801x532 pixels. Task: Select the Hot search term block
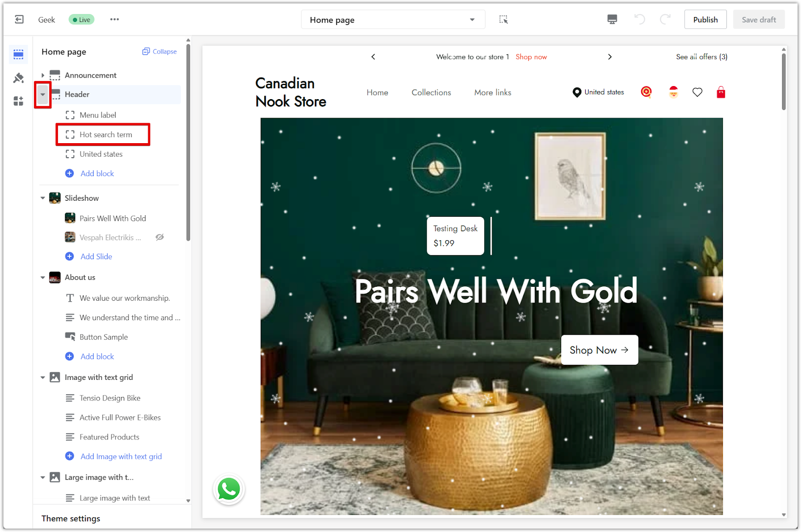coord(106,135)
